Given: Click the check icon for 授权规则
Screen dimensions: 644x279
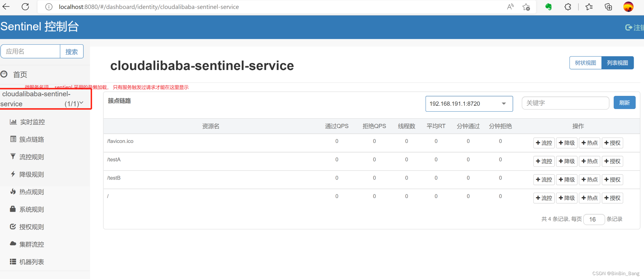Looking at the screenshot, I should 13,226.
